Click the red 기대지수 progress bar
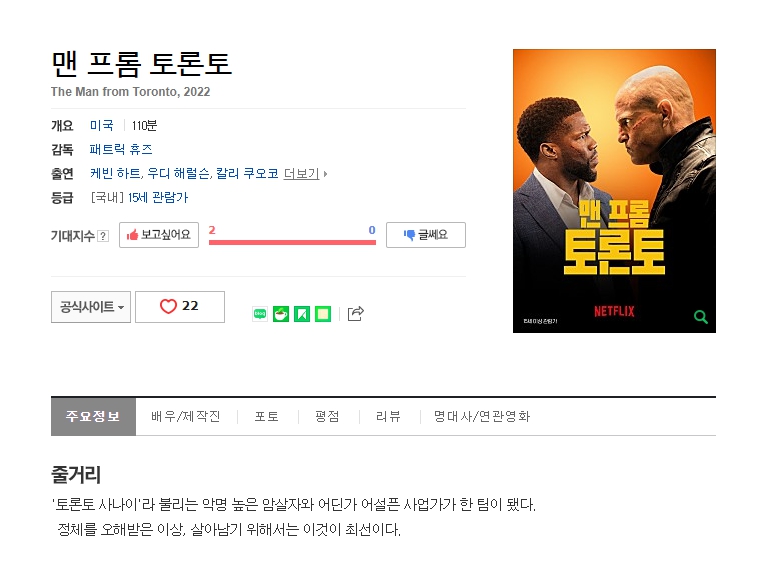Screen dimensions: 759x563 pyautogui.click(x=292, y=242)
